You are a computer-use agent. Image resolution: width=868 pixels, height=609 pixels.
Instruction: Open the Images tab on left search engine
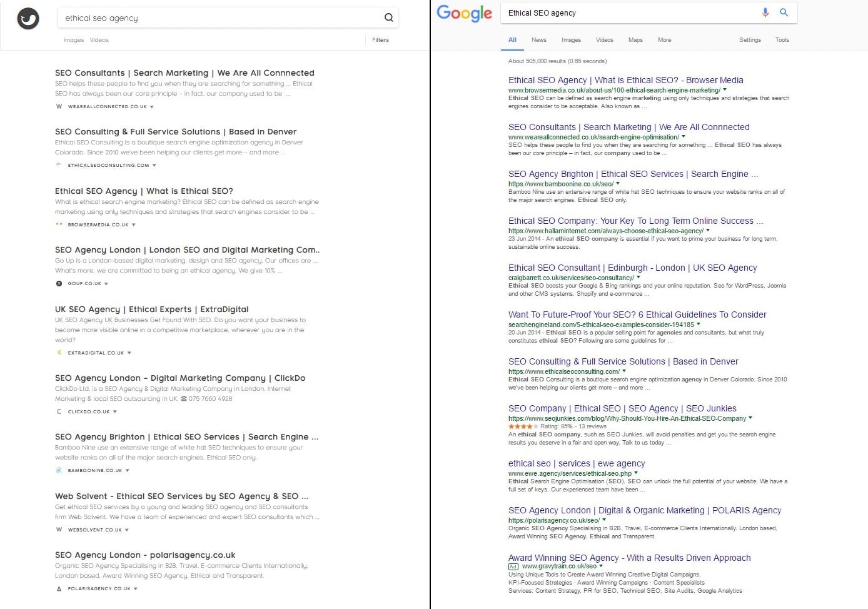pos(74,40)
